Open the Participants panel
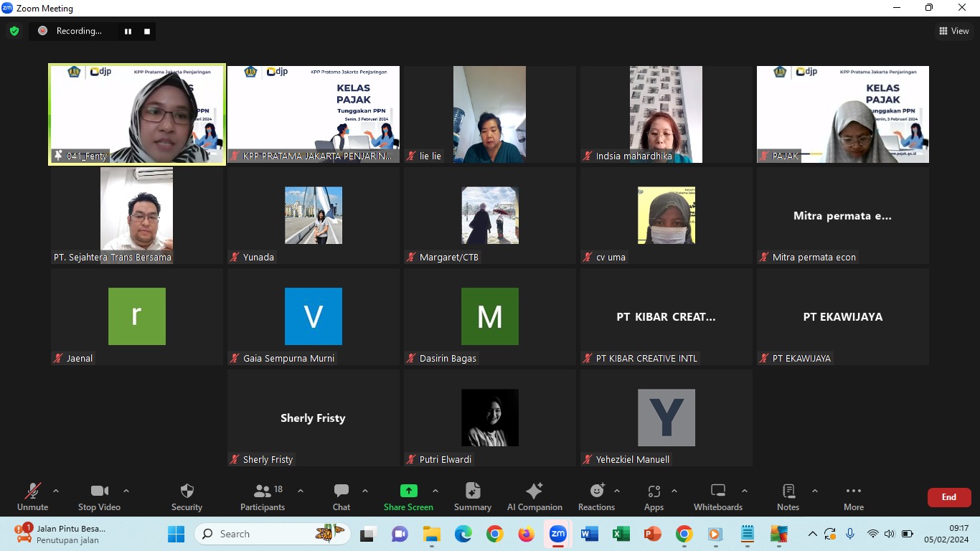The width and height of the screenshot is (980, 551). pos(263,496)
